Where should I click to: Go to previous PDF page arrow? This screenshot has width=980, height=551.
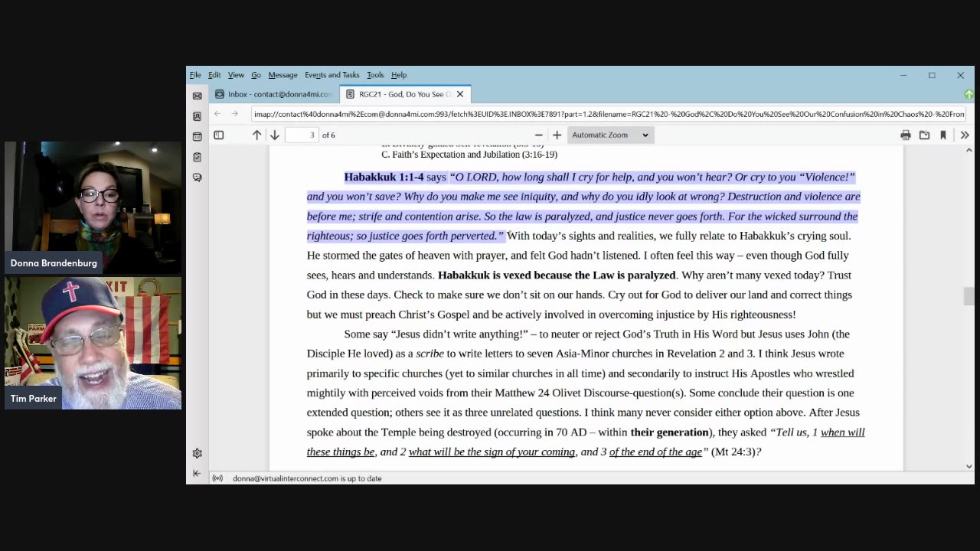(256, 135)
